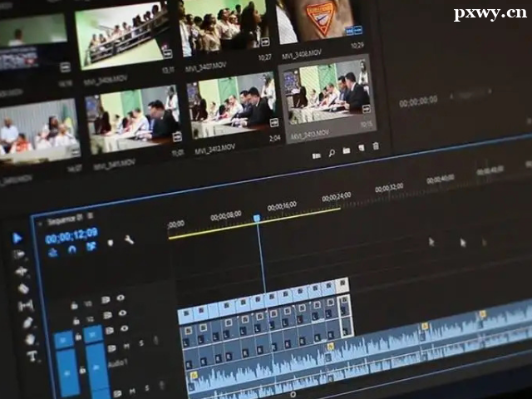Image resolution: width=532 pixels, height=399 pixels.
Task: Click voice-over record mic on Audio 1
Action: (156, 340)
